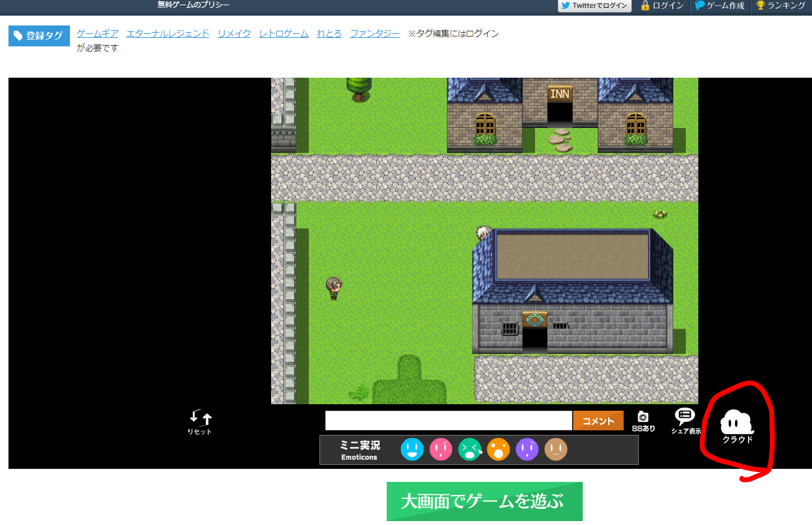Open the エターナルレジェンド tag link
Screen dimensions: 812x525
click(168, 33)
